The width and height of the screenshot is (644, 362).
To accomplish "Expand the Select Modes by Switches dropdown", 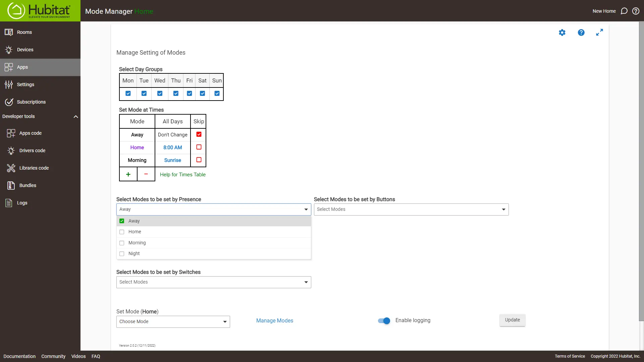I will (x=214, y=282).
